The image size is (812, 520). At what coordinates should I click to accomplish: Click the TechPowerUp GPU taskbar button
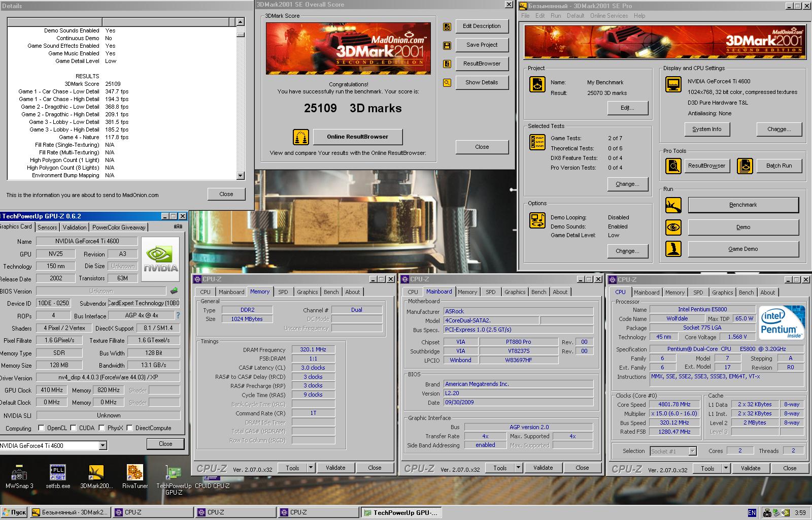tap(401, 512)
